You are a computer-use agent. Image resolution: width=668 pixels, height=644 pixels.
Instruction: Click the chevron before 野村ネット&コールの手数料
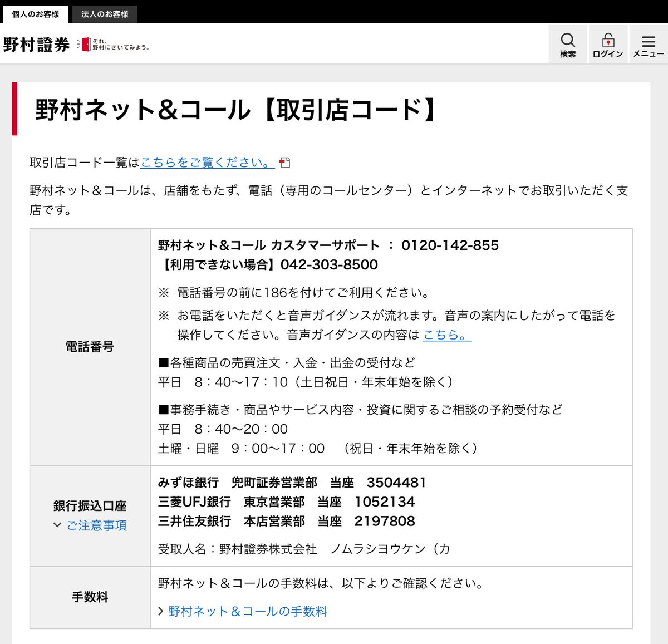pyautogui.click(x=161, y=611)
